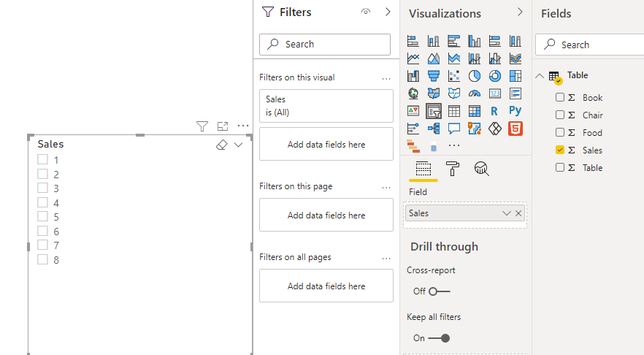
Task: Open more options for Sales slicer visual
Action: click(x=243, y=126)
